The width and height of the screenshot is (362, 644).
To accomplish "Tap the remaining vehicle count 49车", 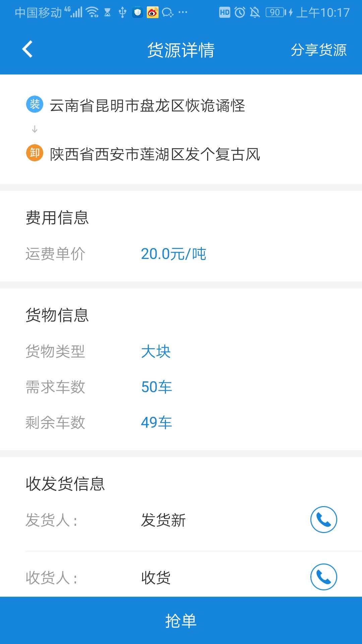I will [x=156, y=422].
